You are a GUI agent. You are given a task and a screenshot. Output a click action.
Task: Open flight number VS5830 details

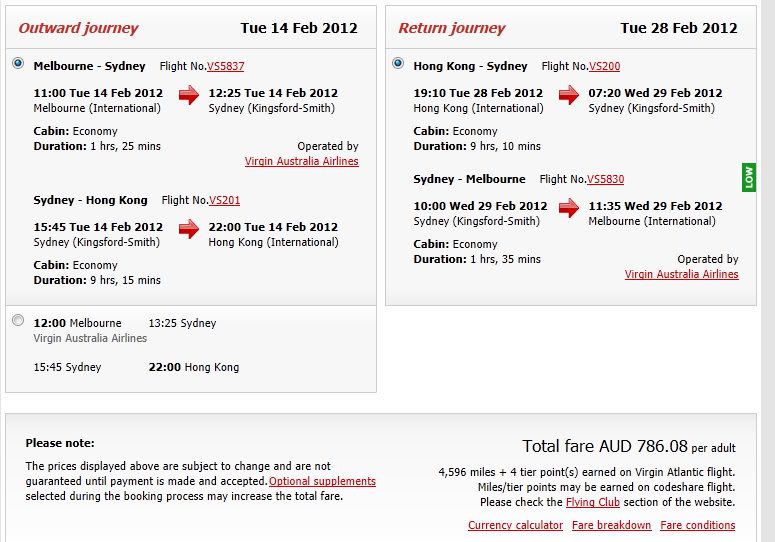click(605, 179)
